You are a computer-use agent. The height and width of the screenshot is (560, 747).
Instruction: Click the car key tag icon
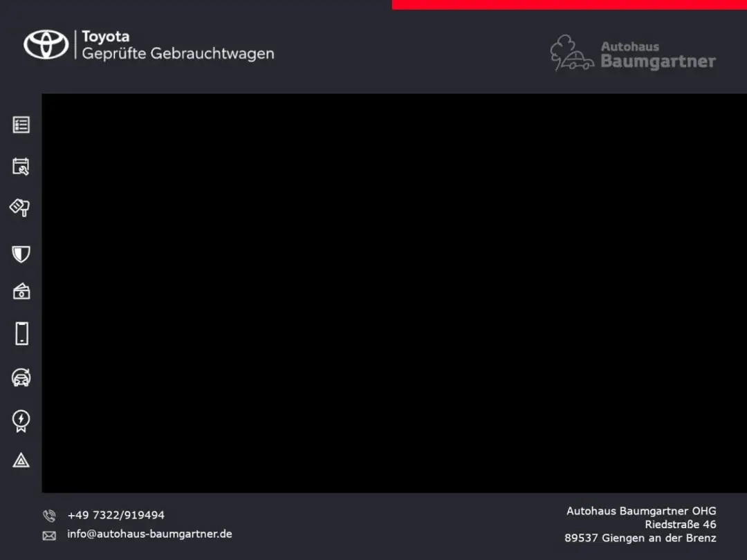point(20,207)
